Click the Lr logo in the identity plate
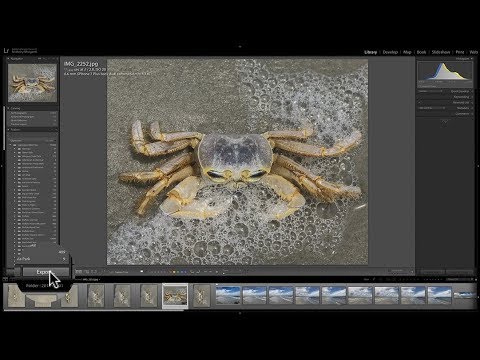This screenshot has height=360, width=480. click(x=6, y=51)
